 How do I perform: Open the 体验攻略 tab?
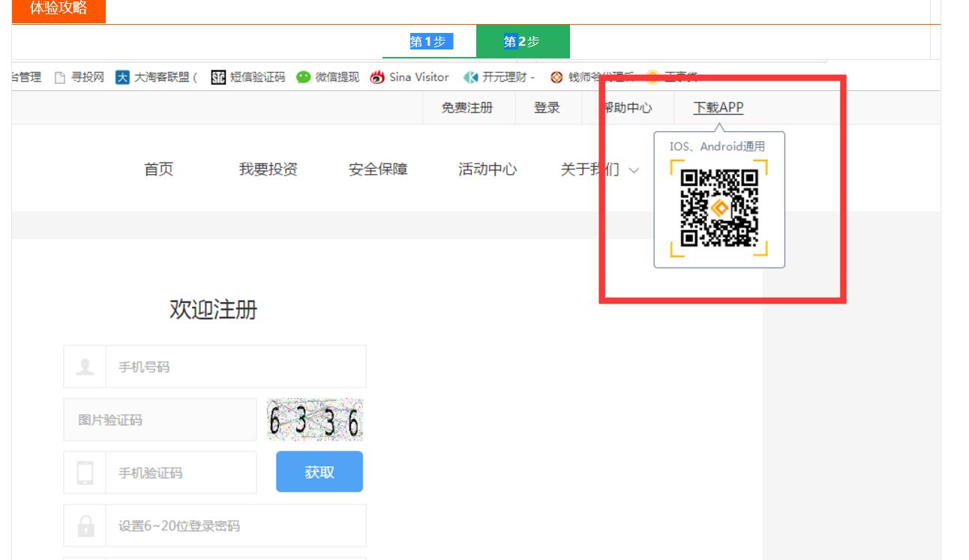tap(58, 10)
